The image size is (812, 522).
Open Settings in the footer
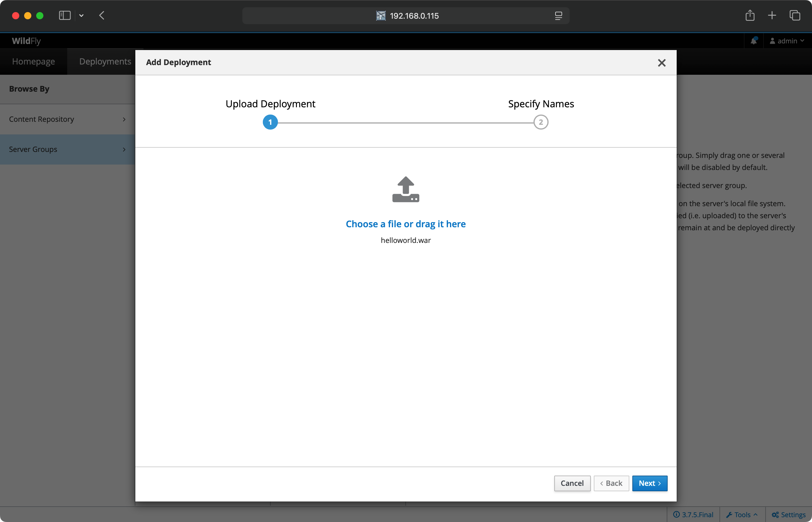pyautogui.click(x=788, y=514)
